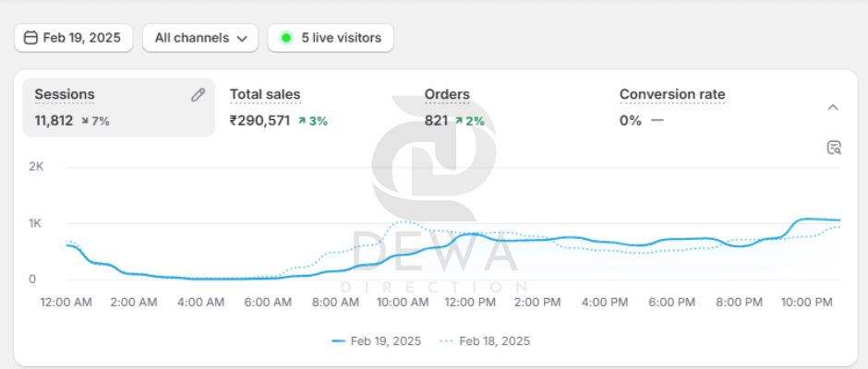The image size is (868, 369).
Task: Click the green live visitors dot
Action: (286, 38)
